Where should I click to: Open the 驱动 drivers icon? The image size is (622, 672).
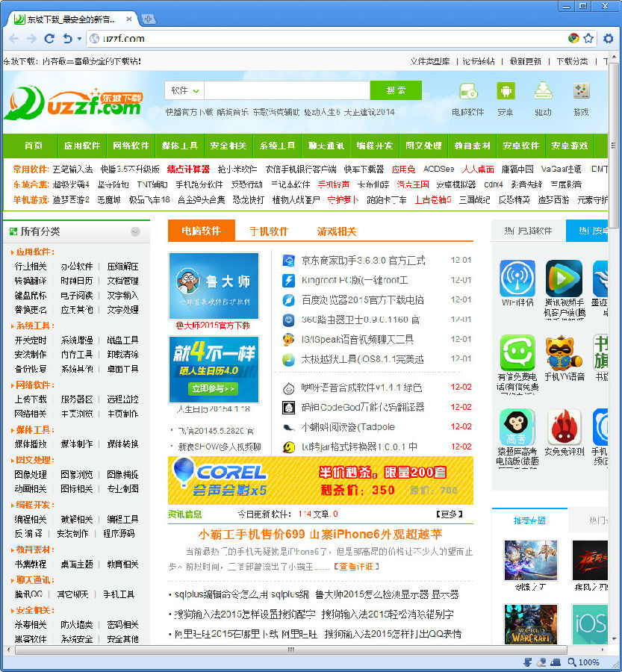[543, 91]
